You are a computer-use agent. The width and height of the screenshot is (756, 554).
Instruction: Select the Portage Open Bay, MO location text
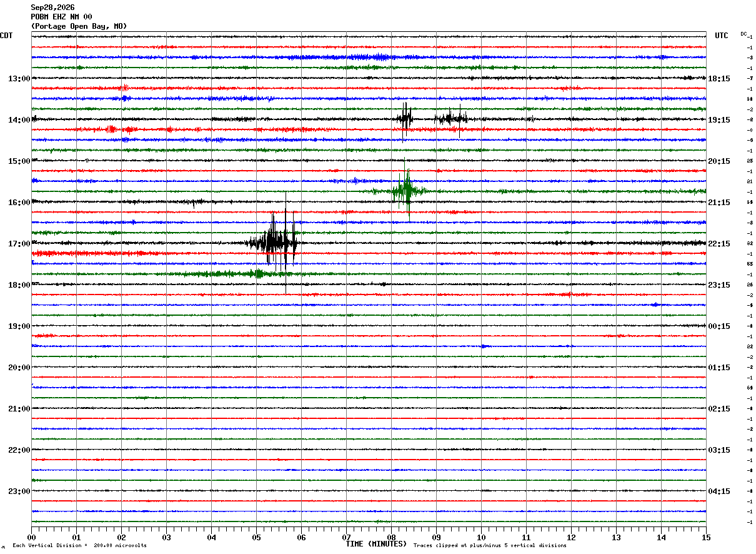(x=79, y=26)
